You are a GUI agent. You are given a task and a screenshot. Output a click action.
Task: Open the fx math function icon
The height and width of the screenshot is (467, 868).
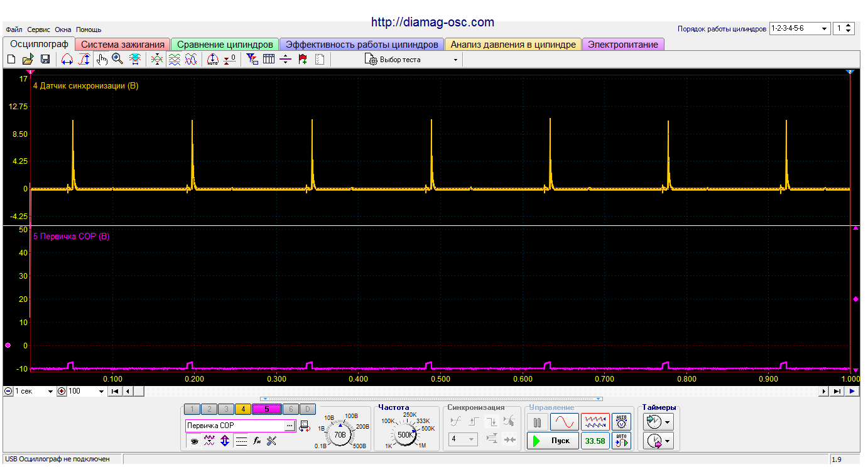point(256,441)
